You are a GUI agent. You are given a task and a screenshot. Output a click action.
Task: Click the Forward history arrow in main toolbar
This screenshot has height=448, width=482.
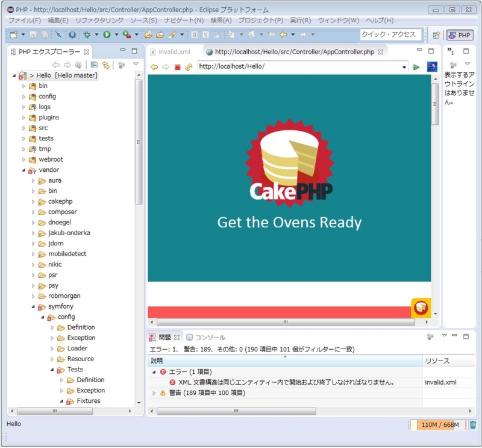[303, 35]
